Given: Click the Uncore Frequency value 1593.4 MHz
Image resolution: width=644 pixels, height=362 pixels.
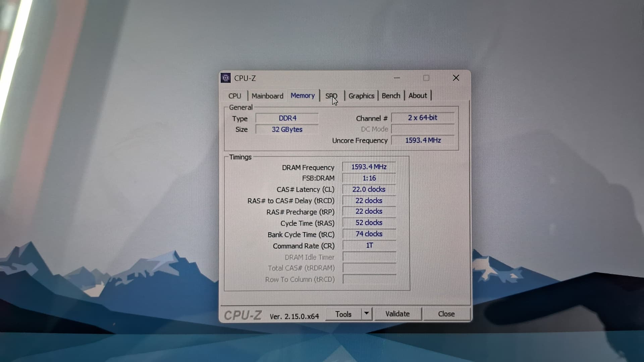Looking at the screenshot, I should tap(423, 140).
